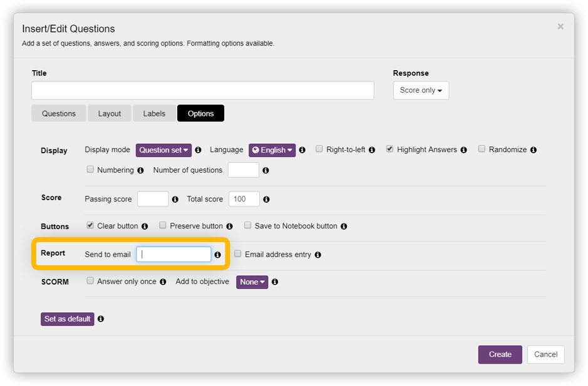Enable the Right-to-left checkbox
Image resolution: width=588 pixels, height=386 pixels.
[x=319, y=150]
